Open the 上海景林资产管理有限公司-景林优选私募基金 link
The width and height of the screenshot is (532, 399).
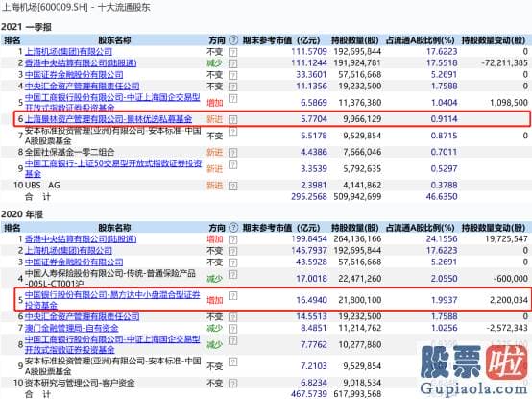coord(109,119)
